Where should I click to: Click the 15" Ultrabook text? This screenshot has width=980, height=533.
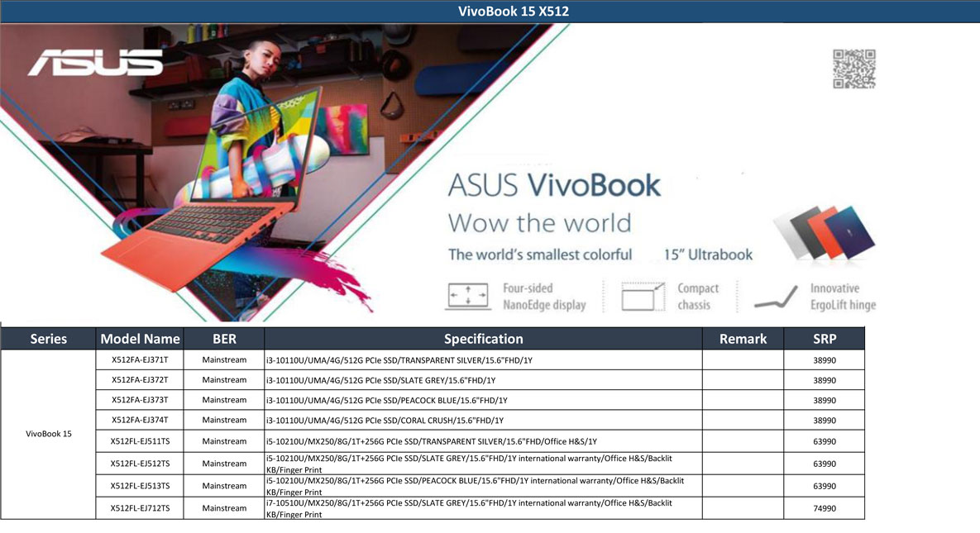click(x=708, y=255)
